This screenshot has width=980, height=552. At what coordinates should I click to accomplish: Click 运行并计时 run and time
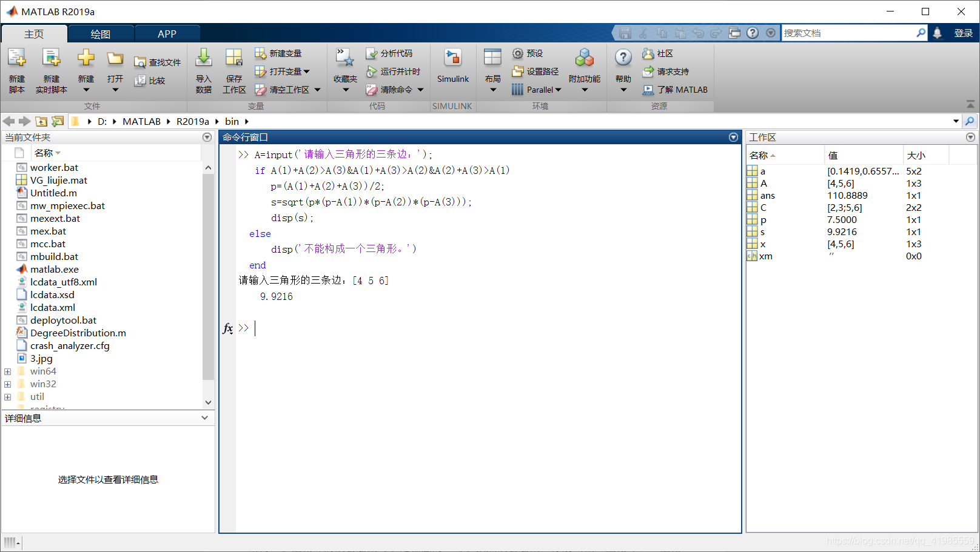pos(393,71)
